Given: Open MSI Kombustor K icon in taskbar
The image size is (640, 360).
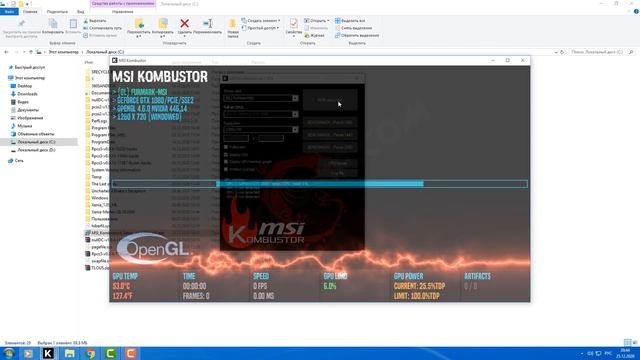Looking at the screenshot, I should (x=48, y=353).
